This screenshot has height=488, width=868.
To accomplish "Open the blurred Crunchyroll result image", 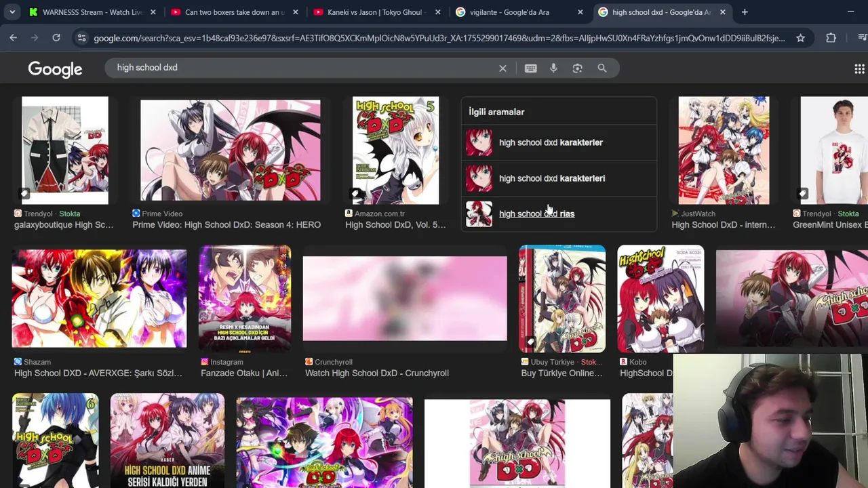I will coord(405,299).
